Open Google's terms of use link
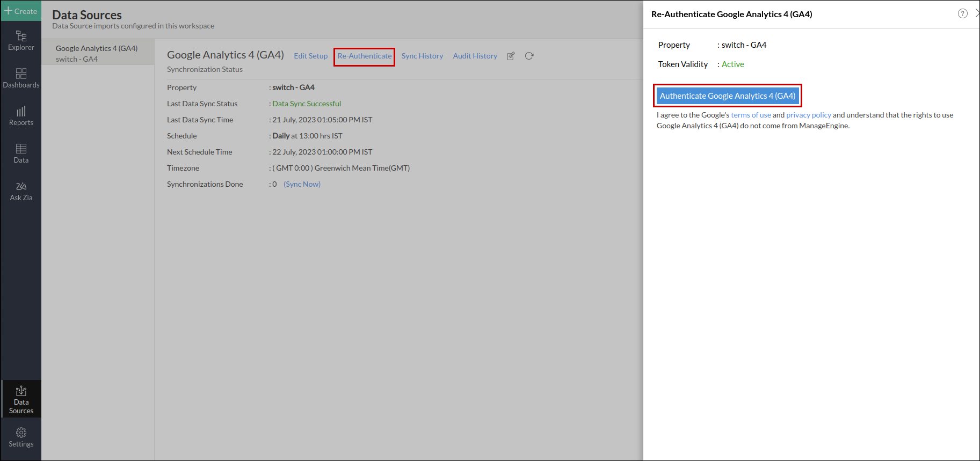980x461 pixels. pyautogui.click(x=751, y=115)
